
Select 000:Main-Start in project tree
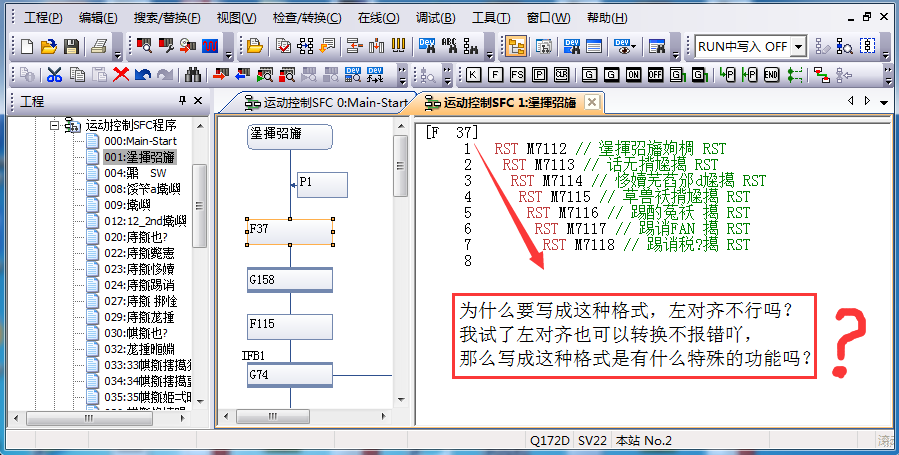[140, 141]
